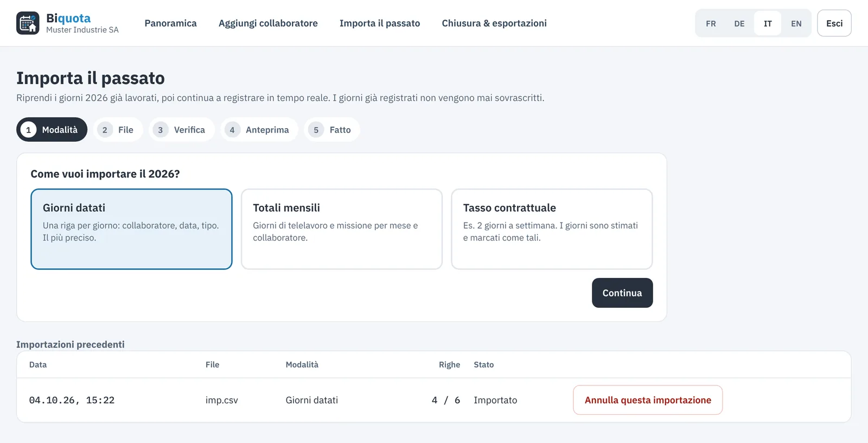868x443 pixels.
Task: Open Importa il passato page
Action: coord(380,23)
